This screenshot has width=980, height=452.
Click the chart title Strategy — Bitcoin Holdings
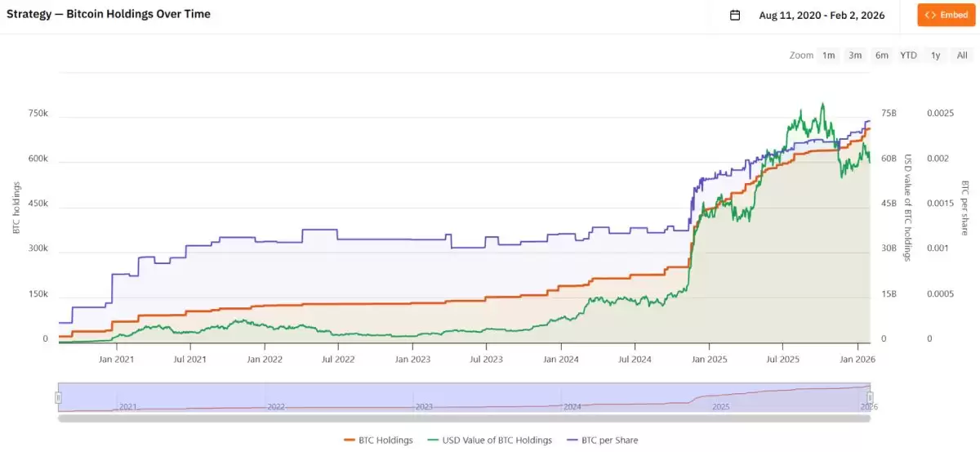pyautogui.click(x=109, y=14)
